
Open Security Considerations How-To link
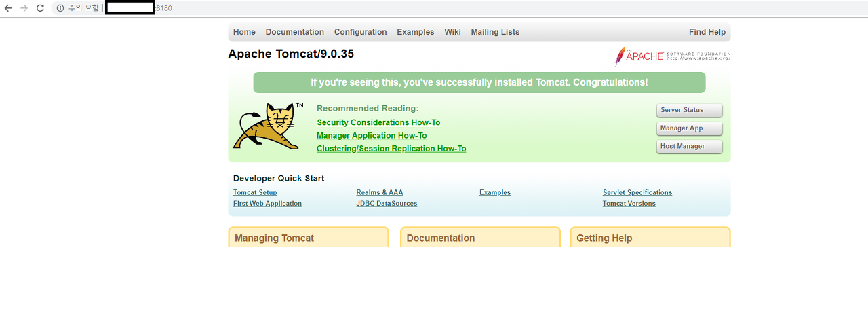[378, 123]
